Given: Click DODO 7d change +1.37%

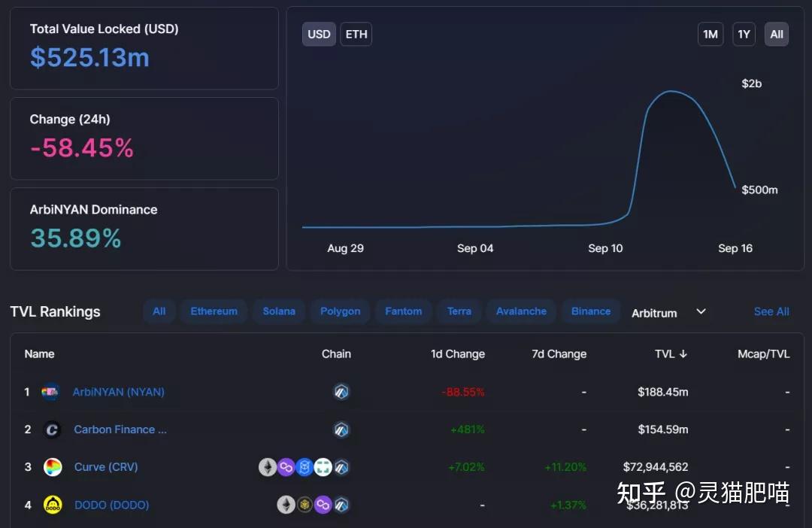Looking at the screenshot, I should click(568, 505).
